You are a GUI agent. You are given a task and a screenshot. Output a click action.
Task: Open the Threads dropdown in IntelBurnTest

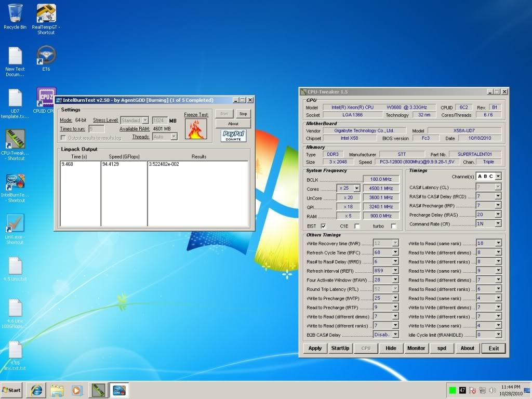pos(174,137)
